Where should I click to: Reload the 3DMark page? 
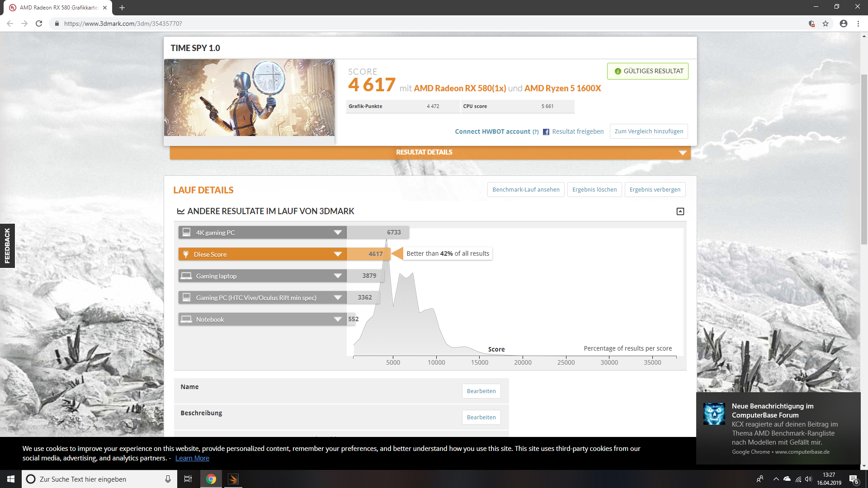[39, 23]
